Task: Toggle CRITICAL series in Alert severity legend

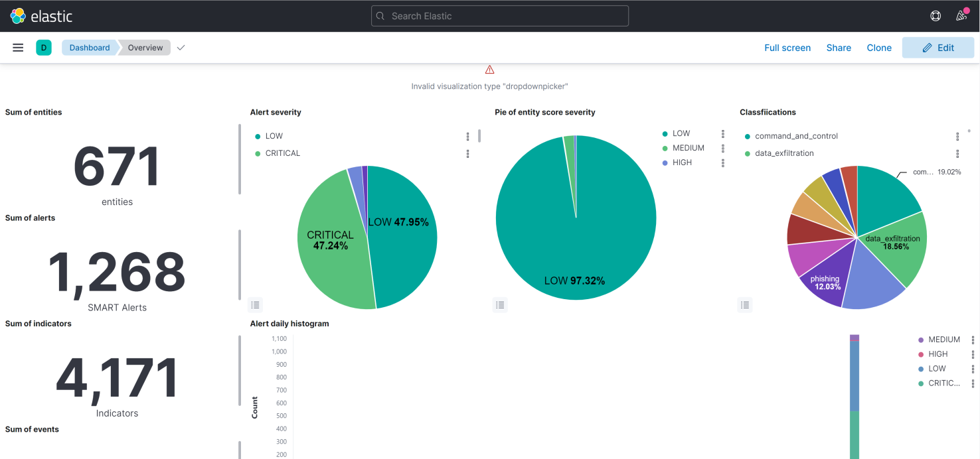Action: click(283, 153)
